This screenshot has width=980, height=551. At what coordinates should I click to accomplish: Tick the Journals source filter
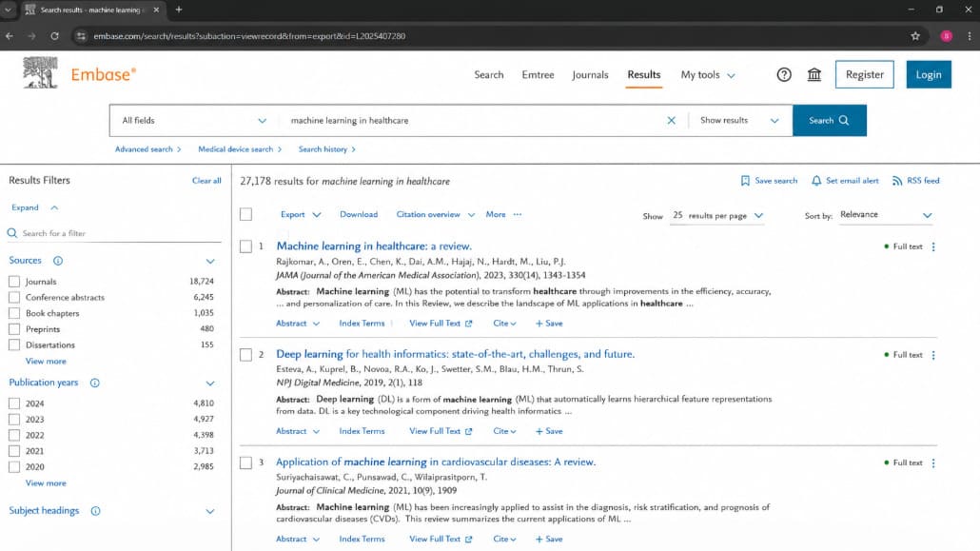click(14, 282)
